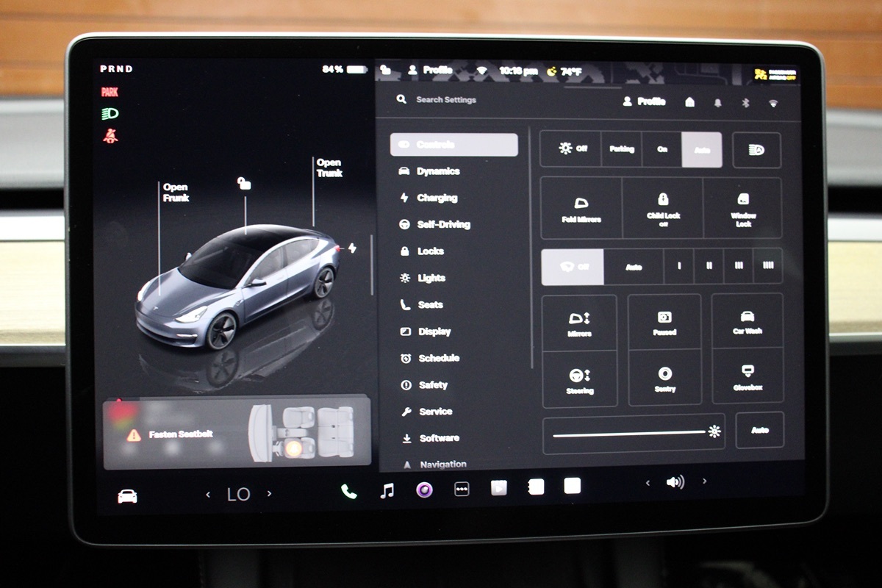Open the Steering adjustment control
This screenshot has width=882, height=588.
(580, 379)
